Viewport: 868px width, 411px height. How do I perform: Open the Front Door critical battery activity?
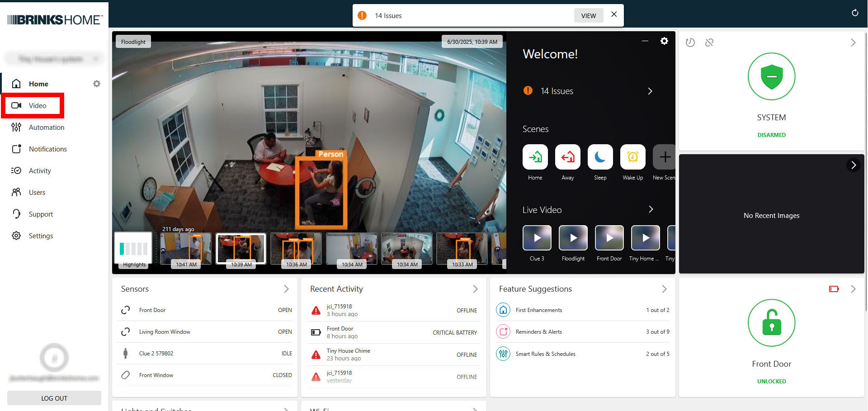click(394, 332)
